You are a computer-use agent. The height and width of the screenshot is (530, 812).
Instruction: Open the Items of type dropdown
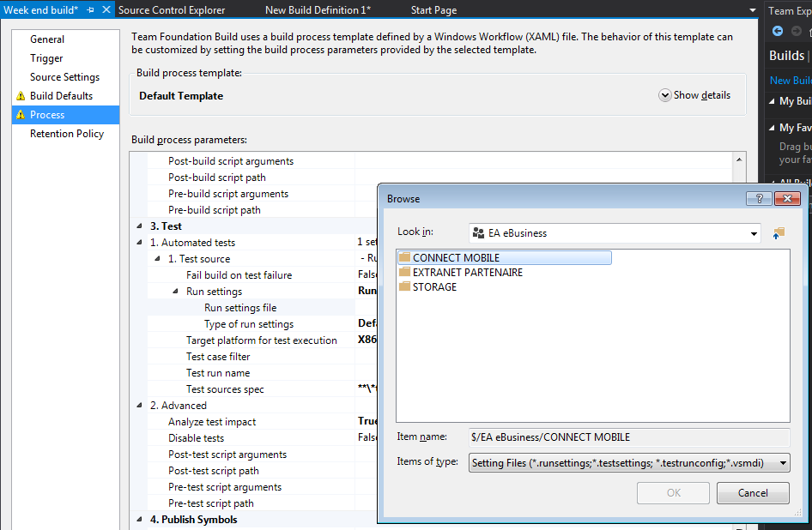coord(783,463)
